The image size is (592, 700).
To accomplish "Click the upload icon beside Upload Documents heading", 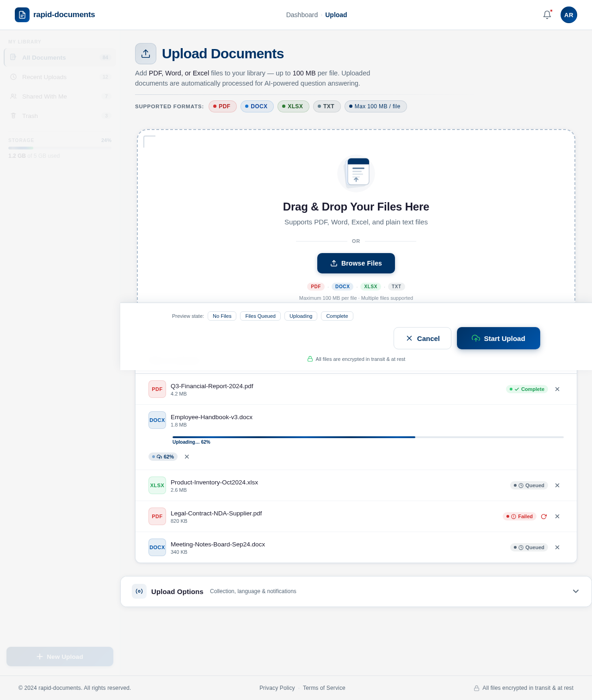I will (146, 54).
